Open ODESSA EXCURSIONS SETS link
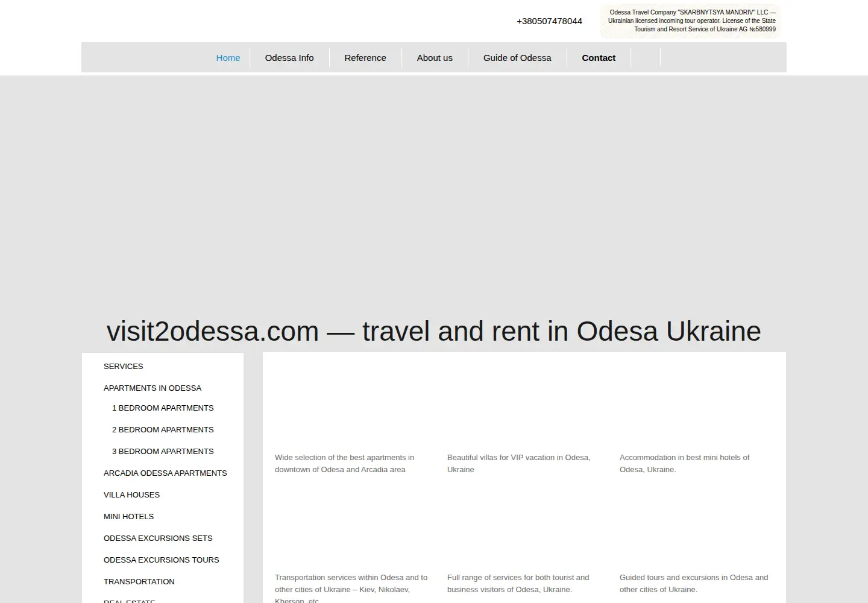This screenshot has width=868, height=603. (158, 538)
